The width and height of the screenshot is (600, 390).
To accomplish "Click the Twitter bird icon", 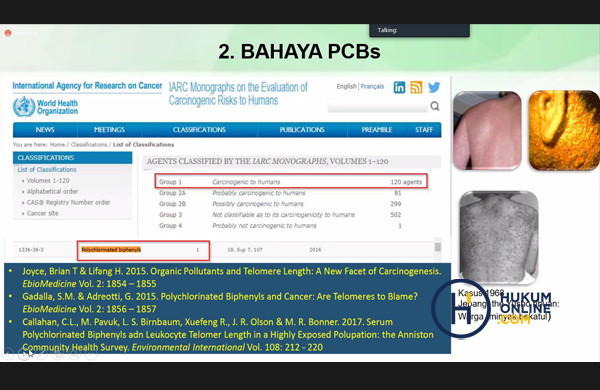I will click(x=434, y=88).
